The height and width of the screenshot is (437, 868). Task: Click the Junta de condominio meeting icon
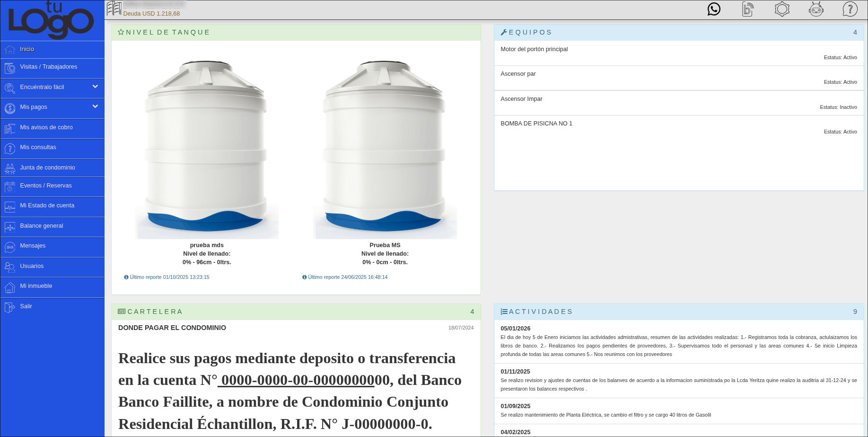click(9, 168)
